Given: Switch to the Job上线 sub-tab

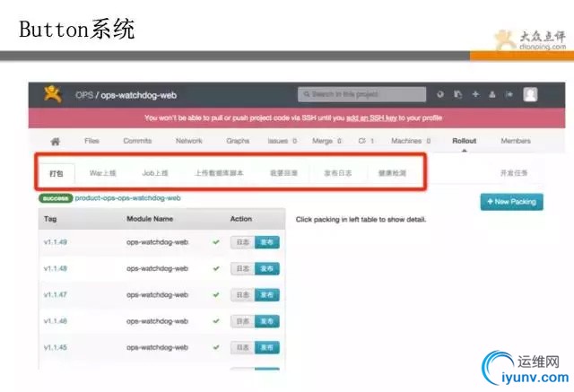Looking at the screenshot, I should (155, 173).
